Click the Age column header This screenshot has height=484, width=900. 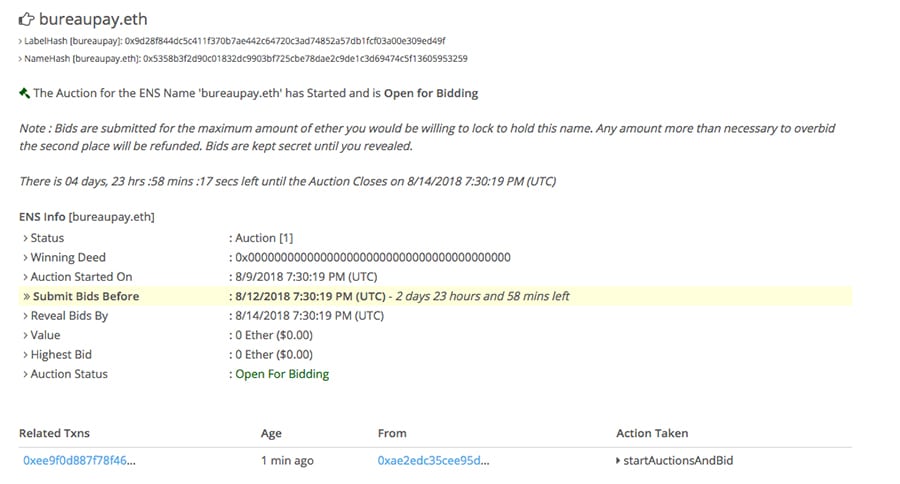point(271,433)
